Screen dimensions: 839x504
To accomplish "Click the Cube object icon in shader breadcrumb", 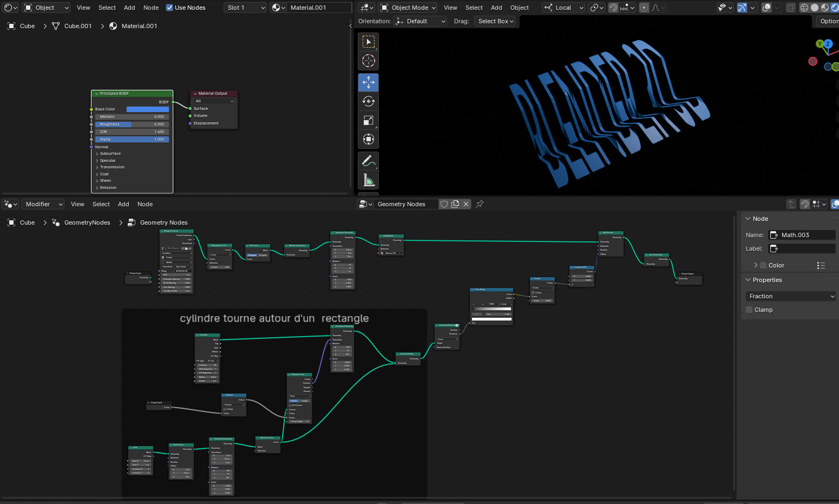I will coord(11,26).
